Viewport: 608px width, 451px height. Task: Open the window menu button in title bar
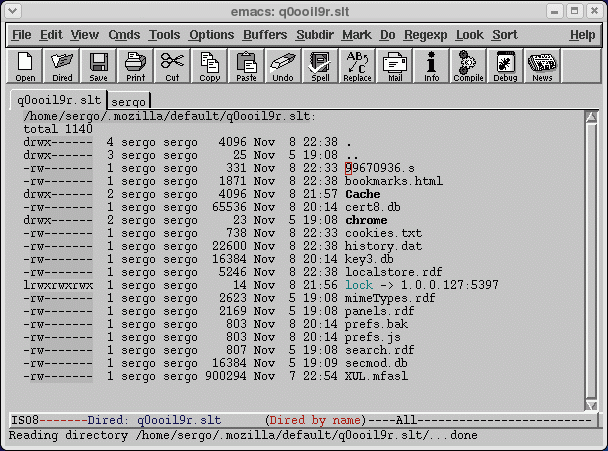coord(12,11)
